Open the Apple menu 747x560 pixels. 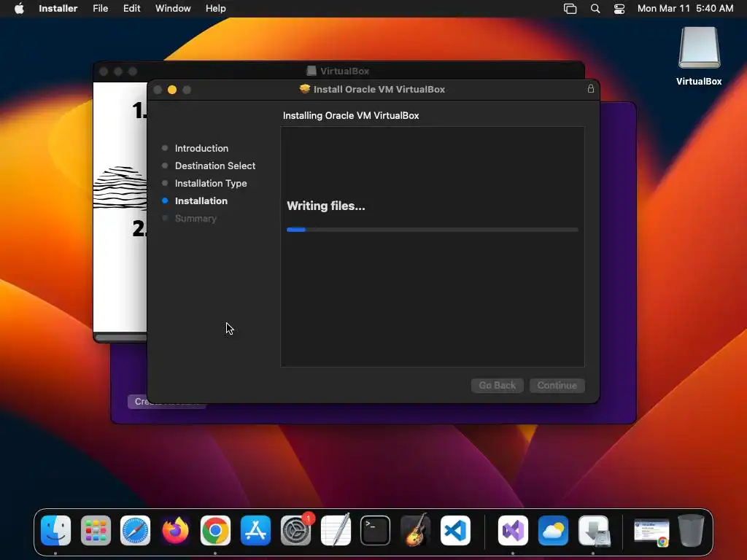pos(19,9)
